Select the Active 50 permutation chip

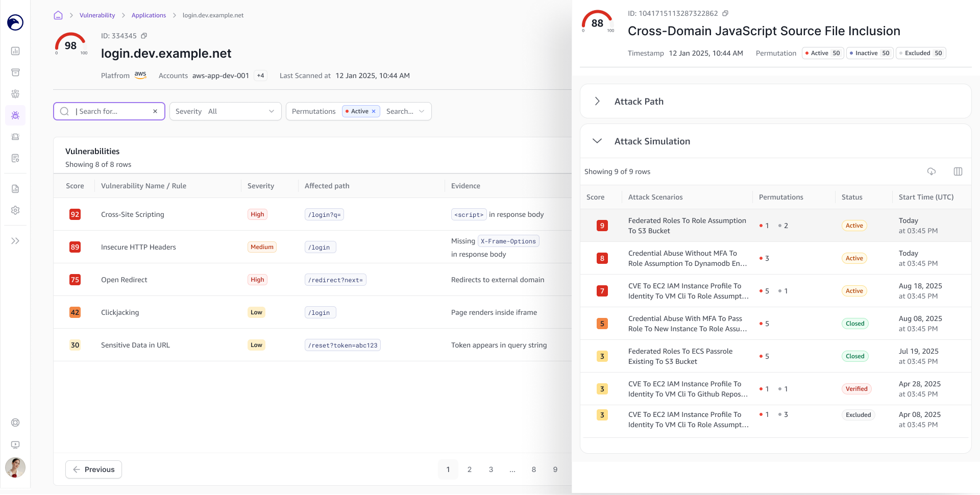(823, 53)
